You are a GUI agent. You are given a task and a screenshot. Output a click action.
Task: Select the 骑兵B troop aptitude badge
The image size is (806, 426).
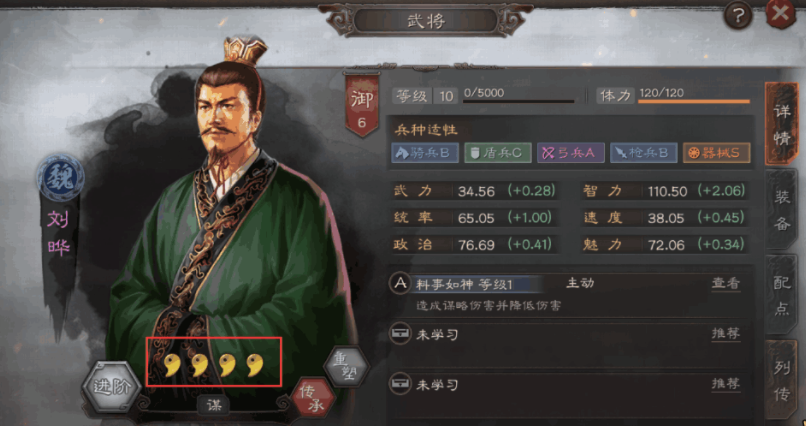425,153
